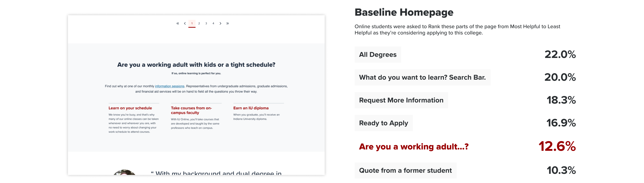Select pagination page 1
Screen dimensions: 644x183
tap(192, 23)
